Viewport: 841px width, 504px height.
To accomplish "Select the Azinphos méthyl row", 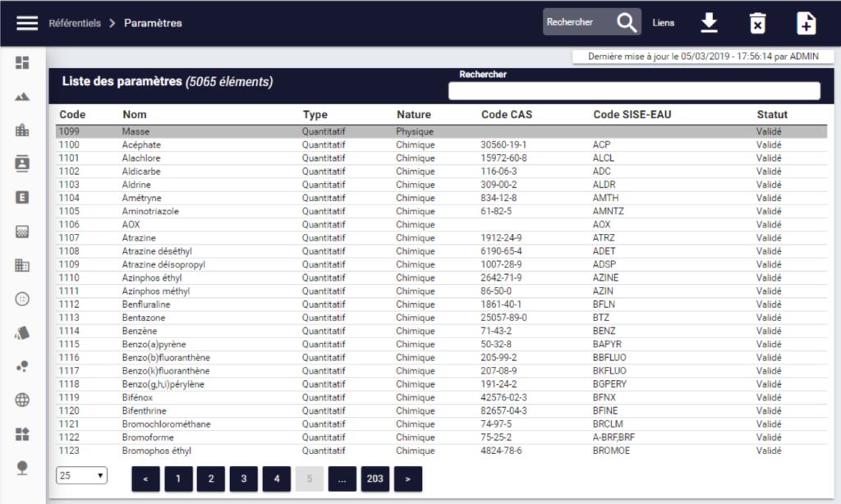I will [441, 291].
